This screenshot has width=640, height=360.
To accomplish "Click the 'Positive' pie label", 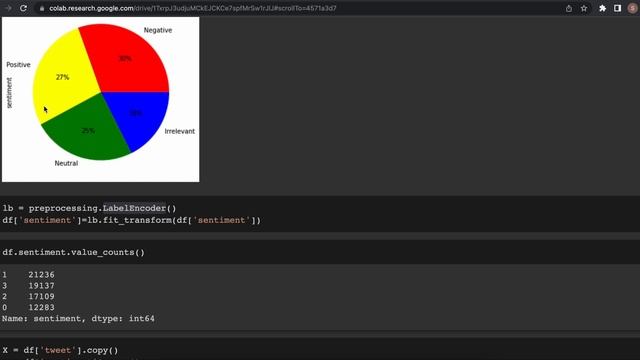I will click(x=18, y=64).
